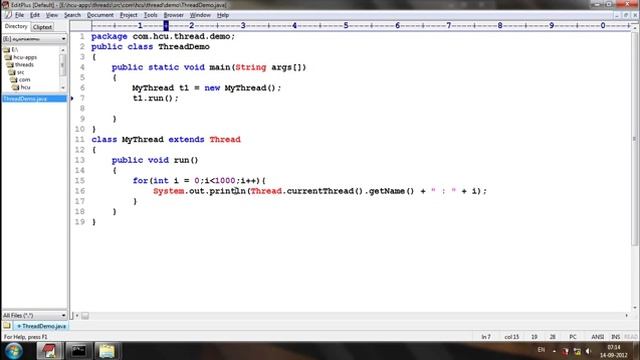
Task: Open the Window menu
Action: pyautogui.click(x=200, y=15)
